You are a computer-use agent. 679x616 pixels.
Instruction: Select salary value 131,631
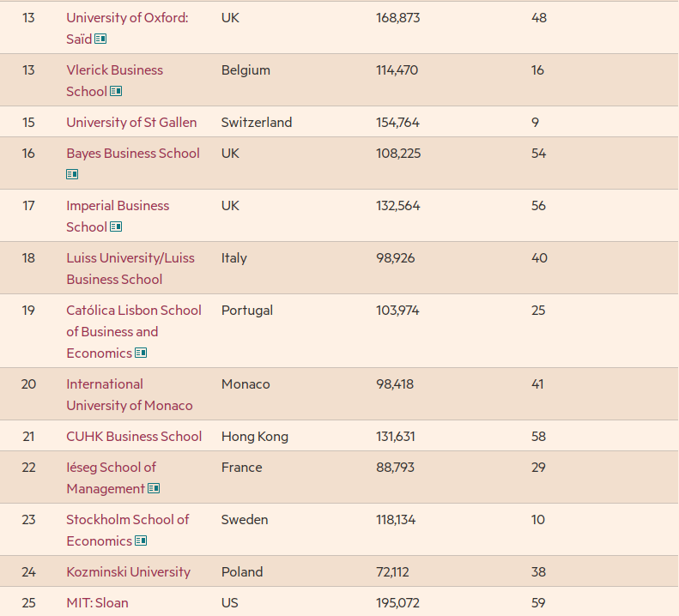(396, 437)
